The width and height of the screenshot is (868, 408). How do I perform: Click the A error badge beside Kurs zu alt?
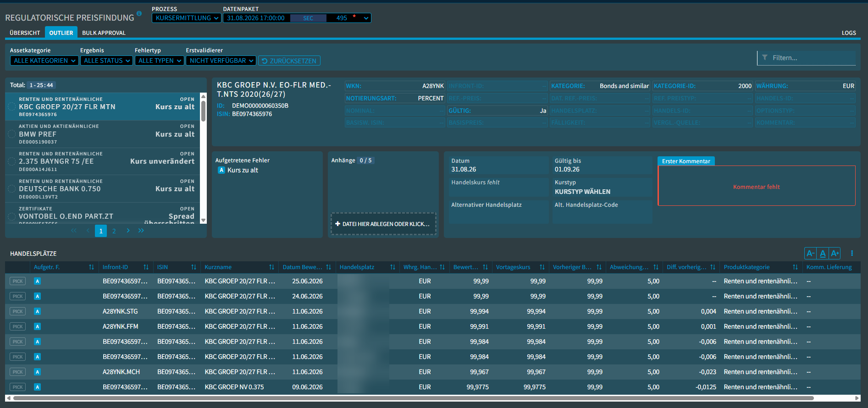click(221, 170)
